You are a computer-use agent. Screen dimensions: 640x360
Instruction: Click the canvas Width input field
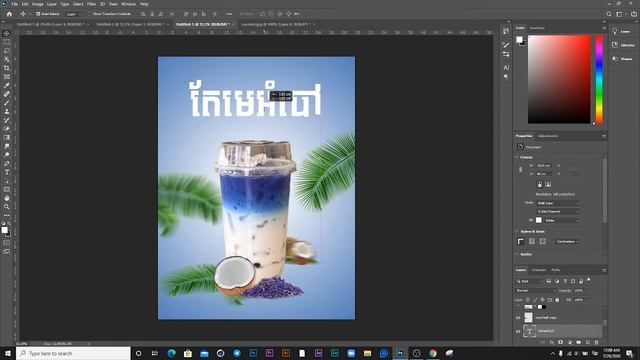point(544,165)
